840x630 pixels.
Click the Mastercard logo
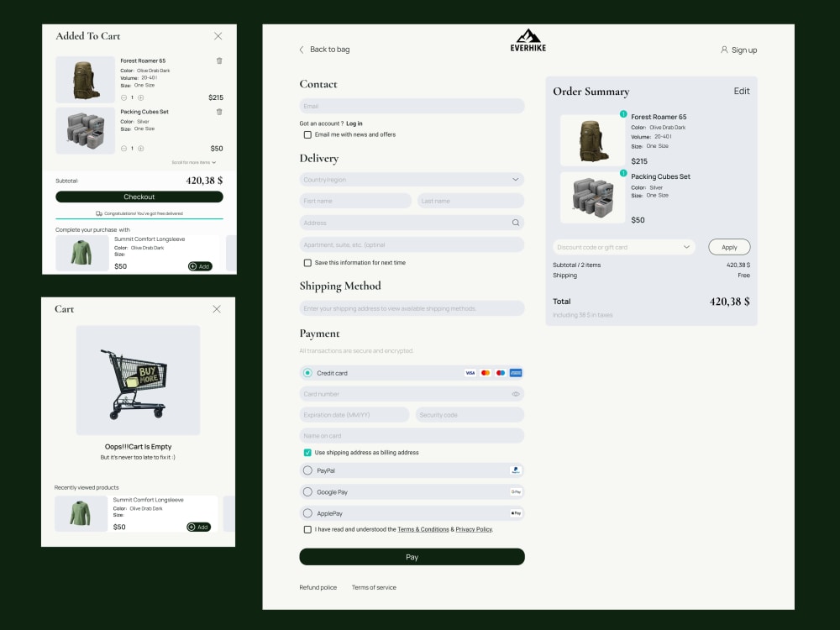tap(486, 373)
